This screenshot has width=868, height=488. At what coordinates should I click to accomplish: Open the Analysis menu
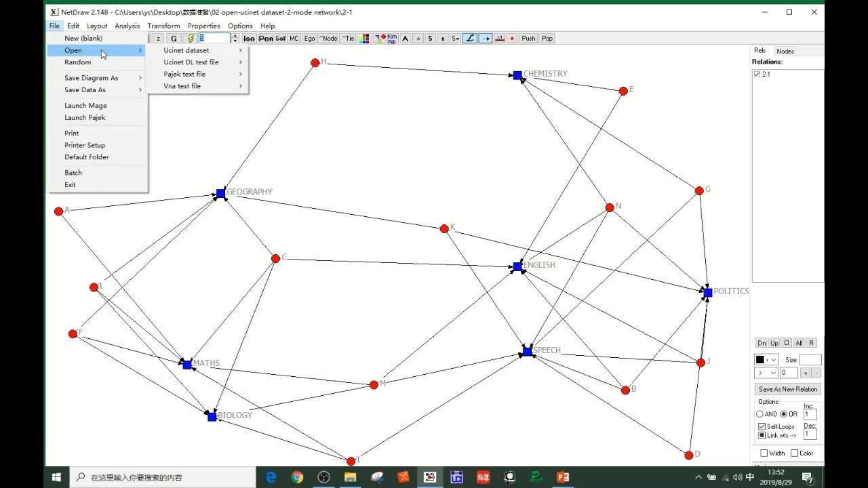click(127, 26)
